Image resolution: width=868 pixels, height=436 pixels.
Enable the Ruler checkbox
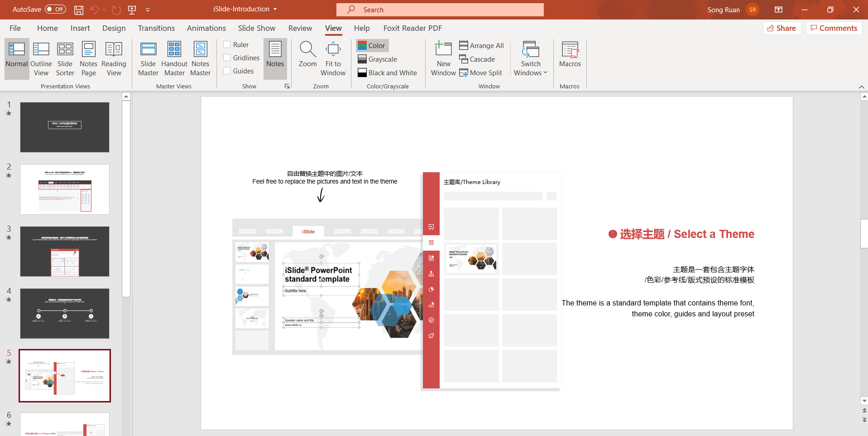point(227,44)
